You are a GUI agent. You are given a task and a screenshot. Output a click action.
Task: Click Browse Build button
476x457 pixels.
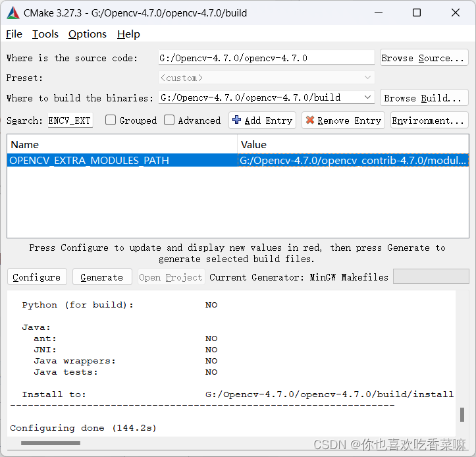tap(424, 97)
